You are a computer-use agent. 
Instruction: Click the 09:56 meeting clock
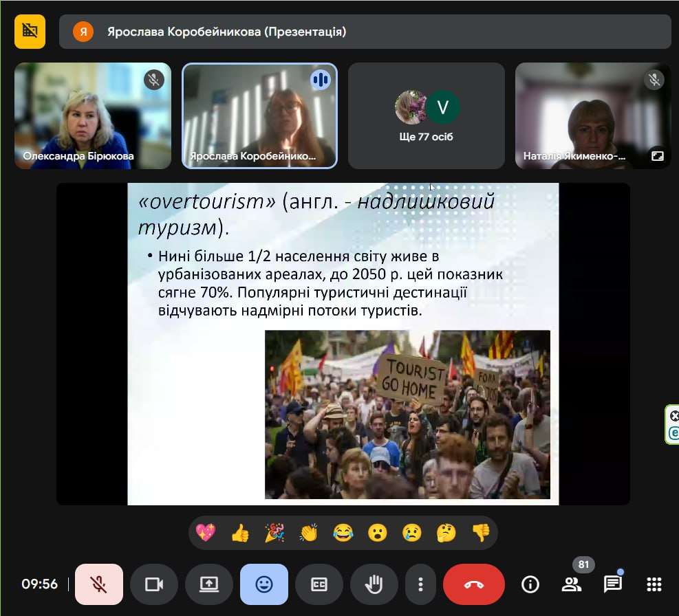click(39, 584)
